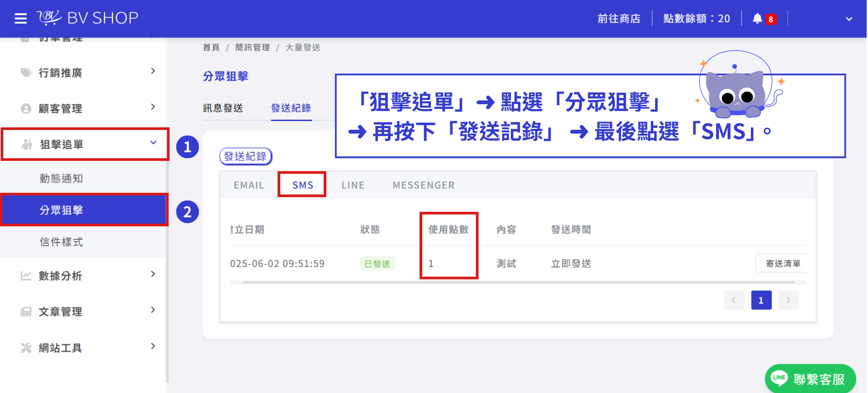Click the 立即發送 cell
The height and width of the screenshot is (393, 868).
click(x=571, y=263)
